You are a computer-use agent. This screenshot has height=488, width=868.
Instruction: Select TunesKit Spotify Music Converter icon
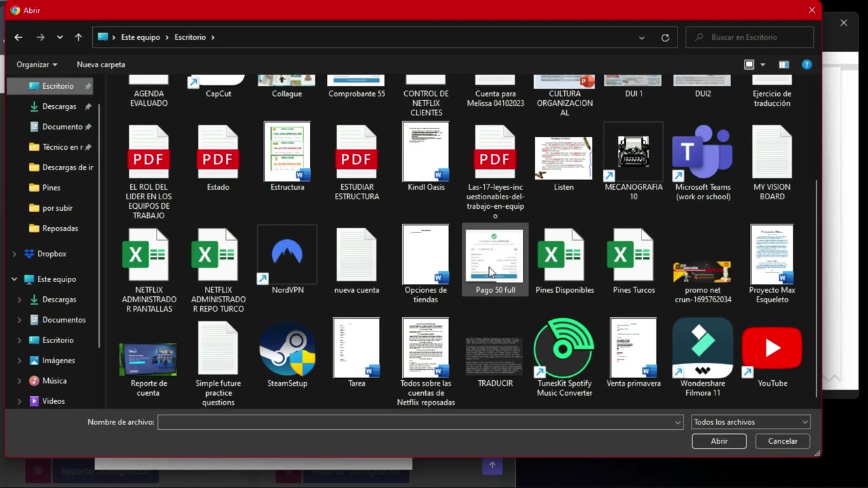click(564, 348)
